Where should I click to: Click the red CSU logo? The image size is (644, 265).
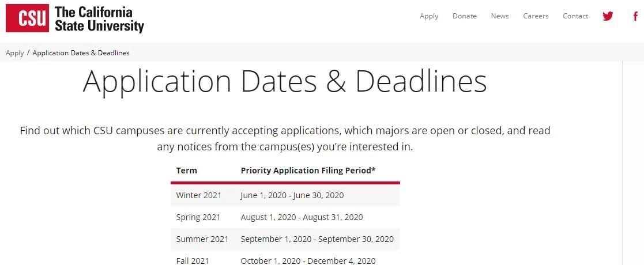coord(28,19)
